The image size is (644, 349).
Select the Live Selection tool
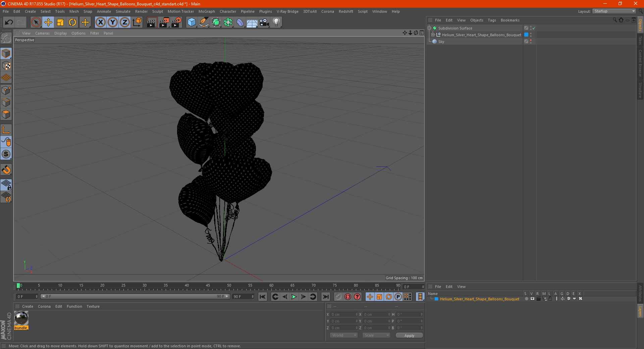(36, 22)
